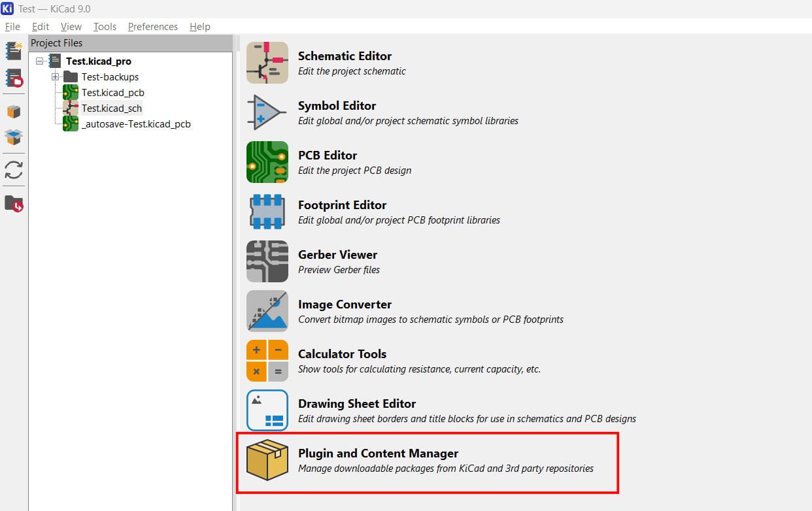The height and width of the screenshot is (511, 812).
Task: Click the New Project icon in left toolbar
Action: [14, 50]
